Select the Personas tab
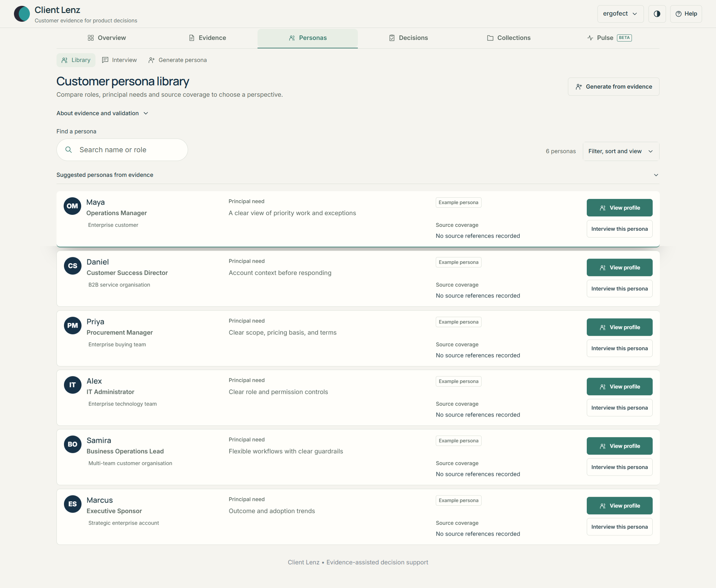Screen dimensions: 716x588 [308, 38]
